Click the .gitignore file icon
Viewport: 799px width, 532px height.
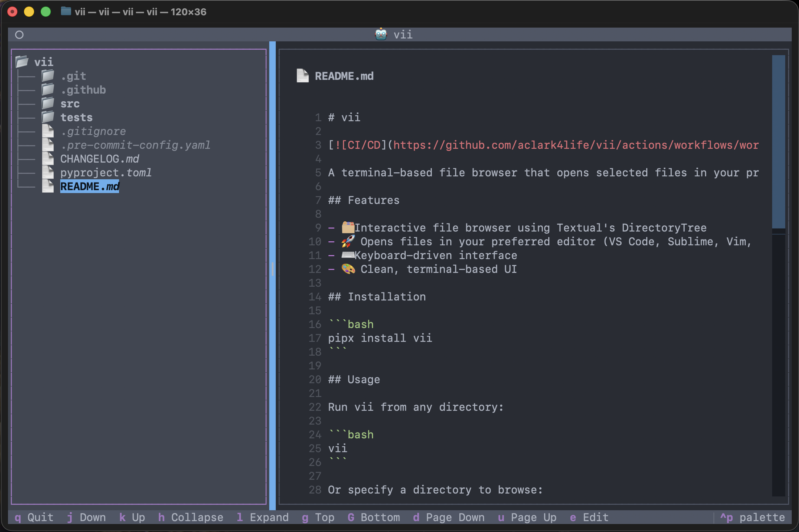pos(48,131)
